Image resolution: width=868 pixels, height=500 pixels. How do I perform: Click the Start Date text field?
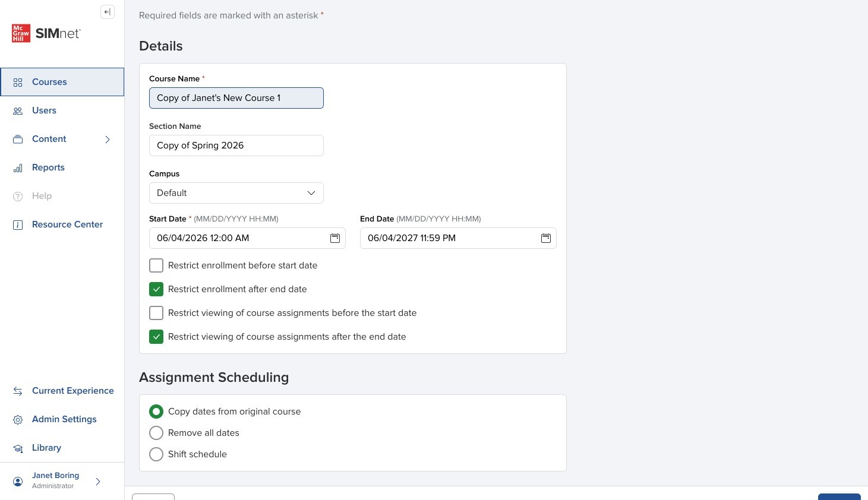click(247, 238)
